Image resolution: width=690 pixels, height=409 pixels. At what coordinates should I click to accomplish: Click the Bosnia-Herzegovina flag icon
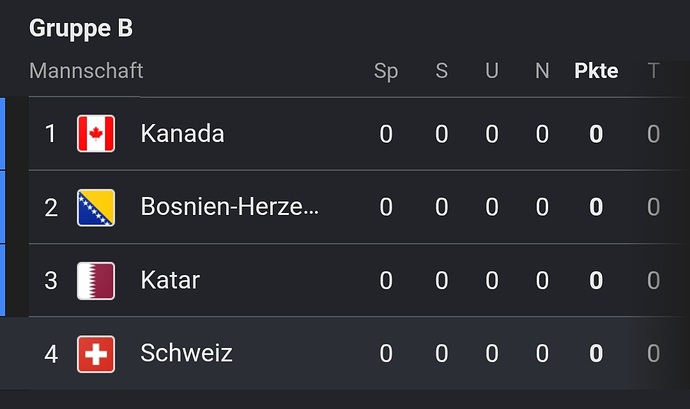pos(96,207)
